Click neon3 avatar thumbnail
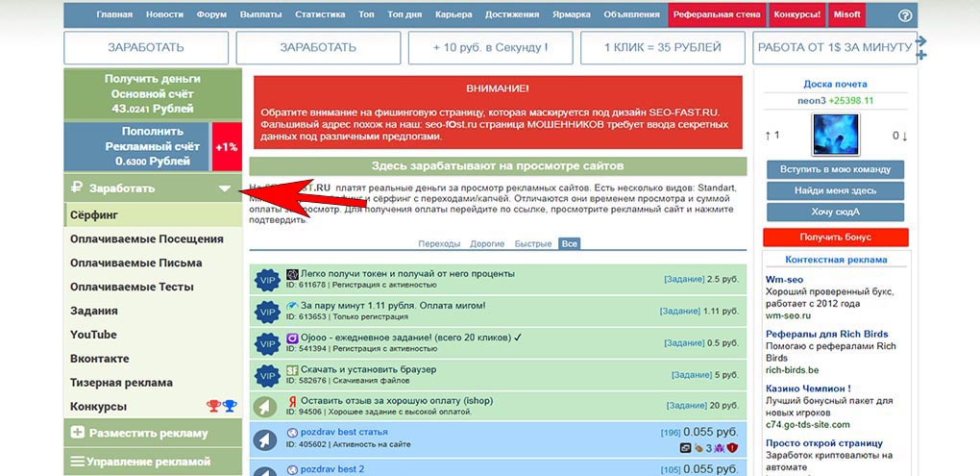Image resolution: width=980 pixels, height=476 pixels. tap(836, 135)
